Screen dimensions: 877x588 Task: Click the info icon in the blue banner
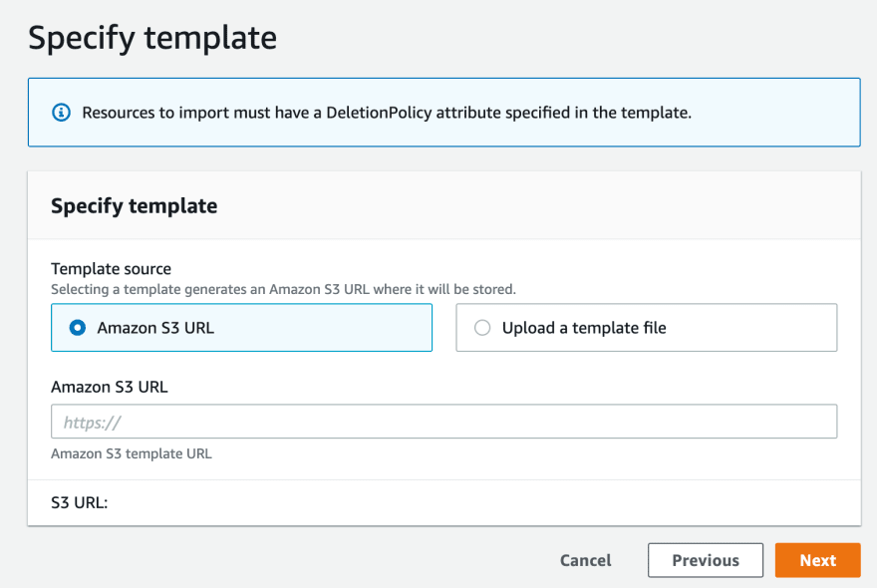61,113
